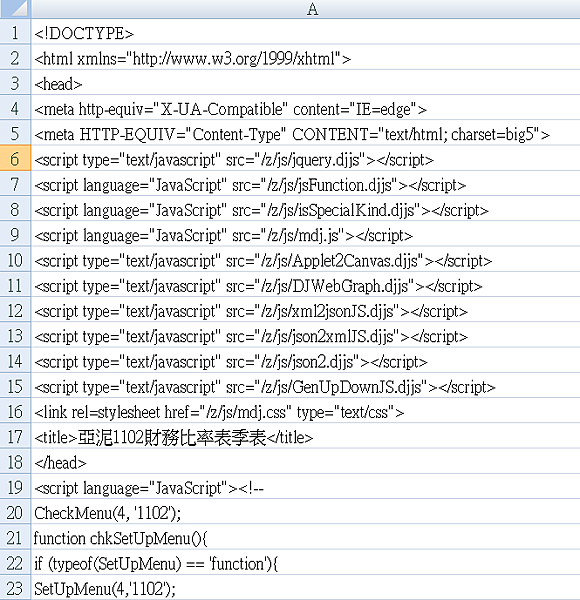Viewport: 580px width, 600px height.
Task: Click cell referencing json2.djjs script
Action: 305,360
